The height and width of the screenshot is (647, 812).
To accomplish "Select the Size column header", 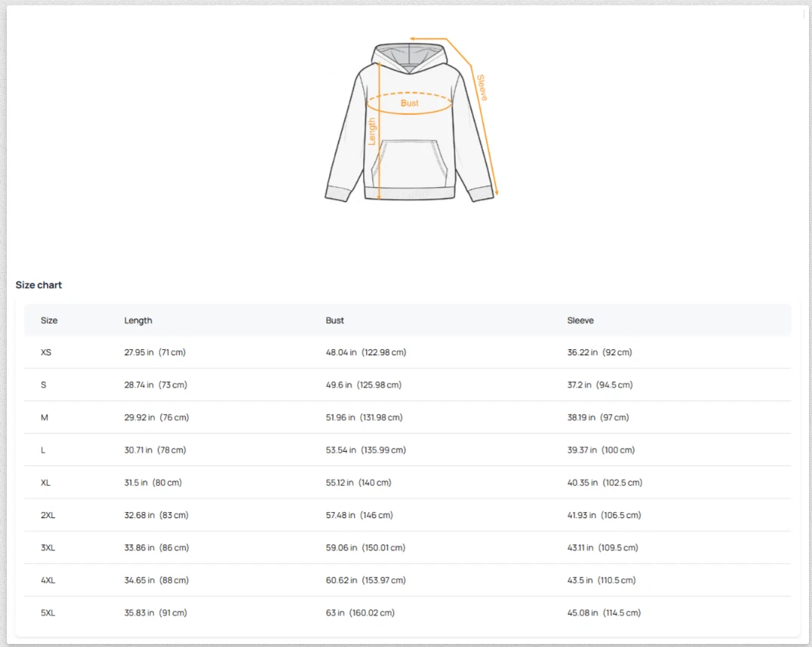I will tap(49, 320).
